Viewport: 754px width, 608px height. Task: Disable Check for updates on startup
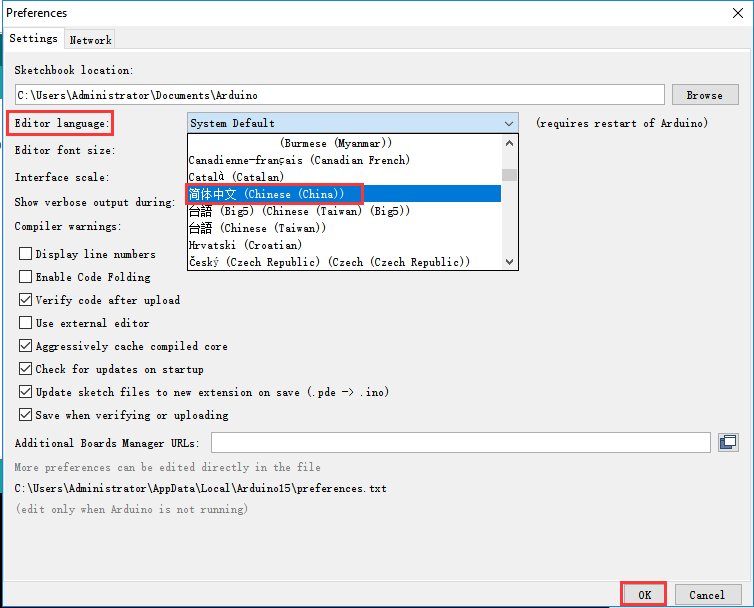tap(25, 368)
